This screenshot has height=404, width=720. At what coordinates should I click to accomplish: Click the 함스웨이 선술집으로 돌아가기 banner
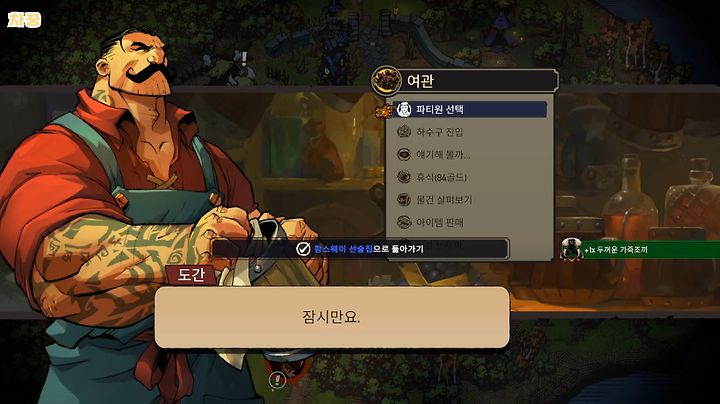pos(360,249)
